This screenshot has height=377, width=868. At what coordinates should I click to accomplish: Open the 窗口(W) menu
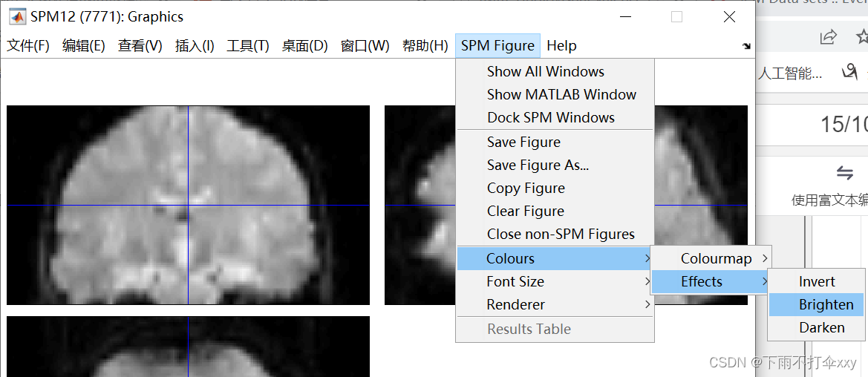point(365,46)
